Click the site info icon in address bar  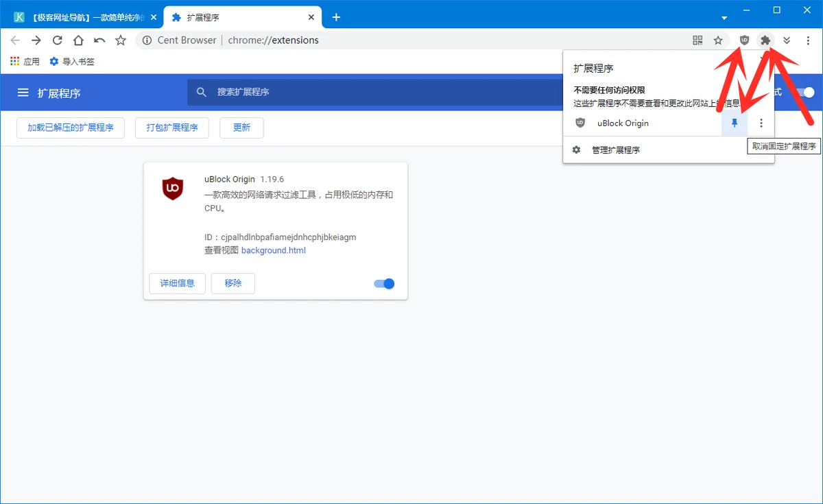click(x=146, y=40)
